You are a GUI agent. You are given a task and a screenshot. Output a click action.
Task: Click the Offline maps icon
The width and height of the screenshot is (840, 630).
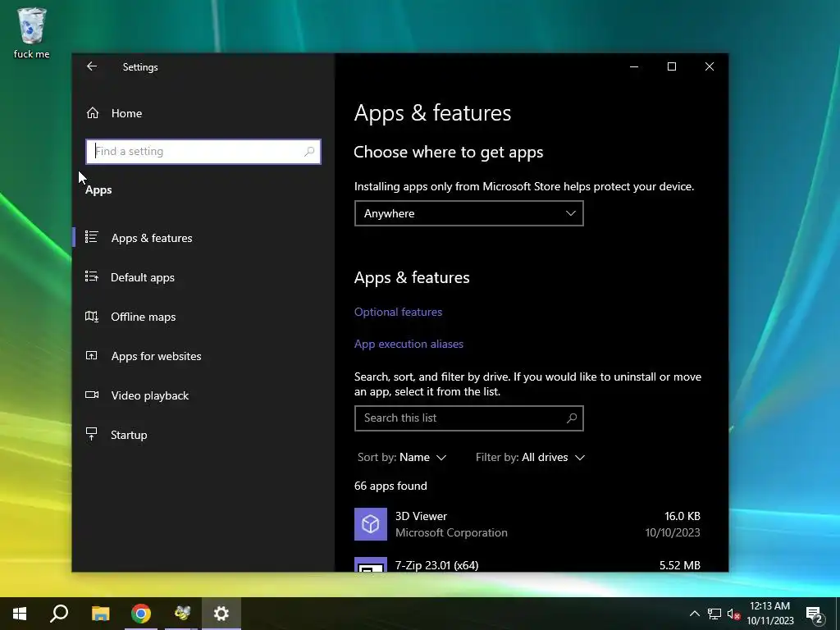click(92, 316)
